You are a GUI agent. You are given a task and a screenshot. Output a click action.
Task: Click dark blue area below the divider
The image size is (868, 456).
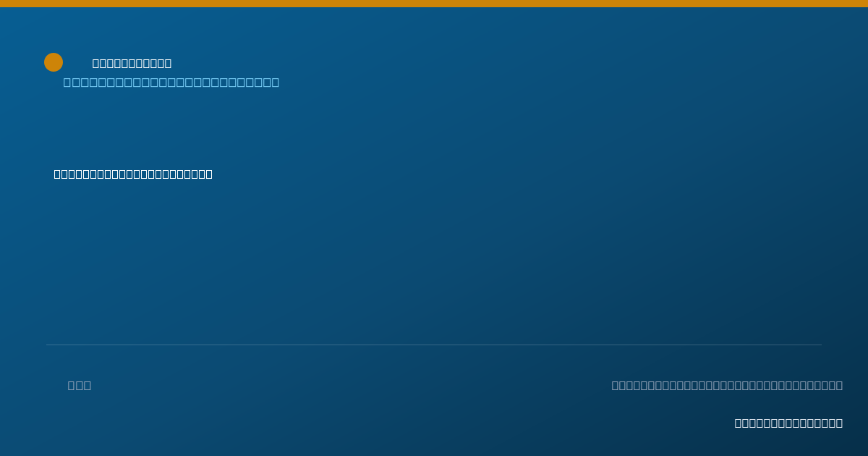click(x=362, y=405)
